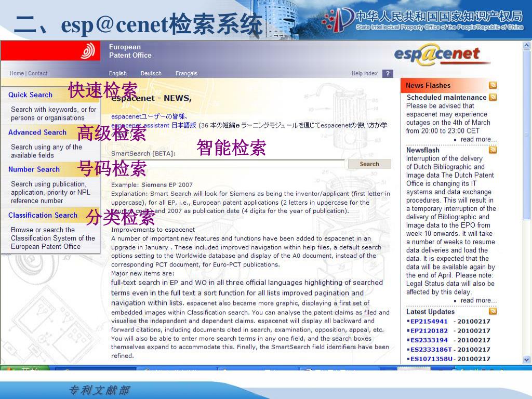Click the 'News Flashes' header

click(x=428, y=86)
